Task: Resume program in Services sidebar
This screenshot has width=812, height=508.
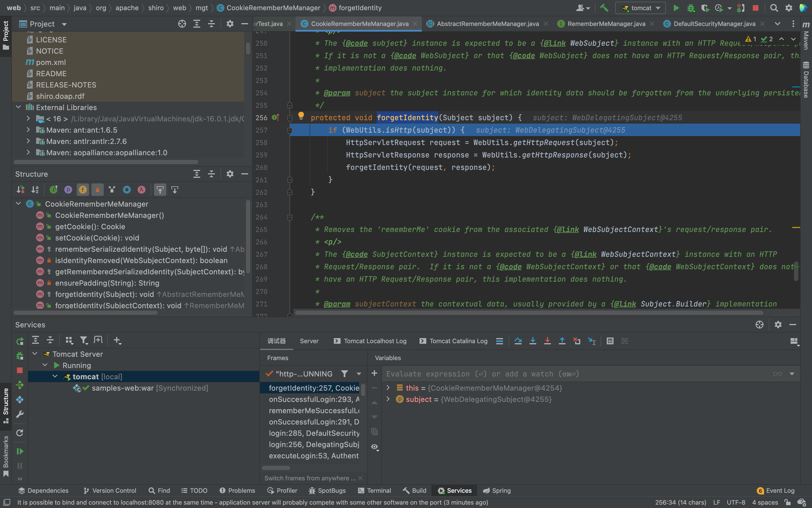Action: coord(20,451)
